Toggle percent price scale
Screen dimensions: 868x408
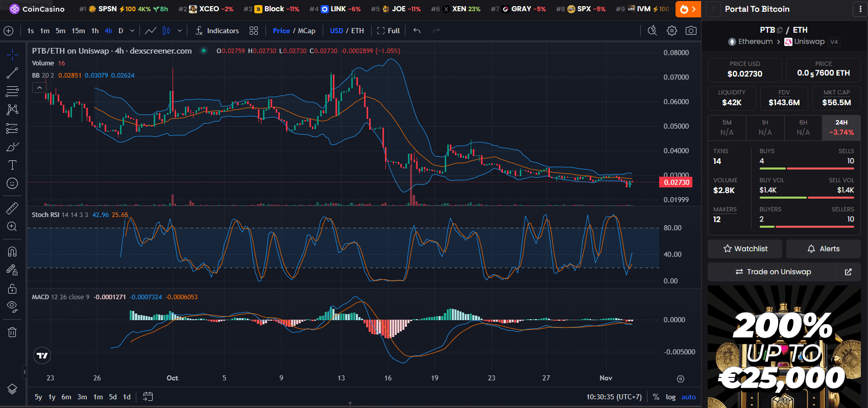[x=656, y=397]
